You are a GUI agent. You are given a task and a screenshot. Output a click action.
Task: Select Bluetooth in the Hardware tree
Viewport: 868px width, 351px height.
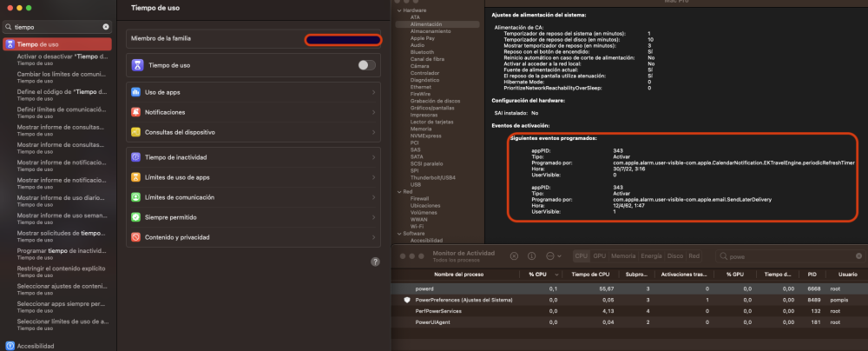pos(423,52)
